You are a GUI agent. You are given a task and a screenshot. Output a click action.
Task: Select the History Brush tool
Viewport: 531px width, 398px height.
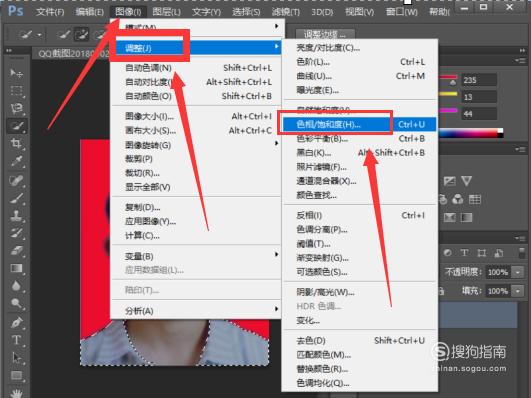16,233
